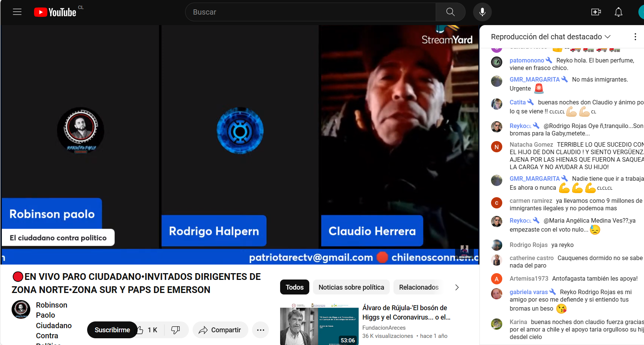
Task: Click the Buscar search field
Action: point(310,12)
